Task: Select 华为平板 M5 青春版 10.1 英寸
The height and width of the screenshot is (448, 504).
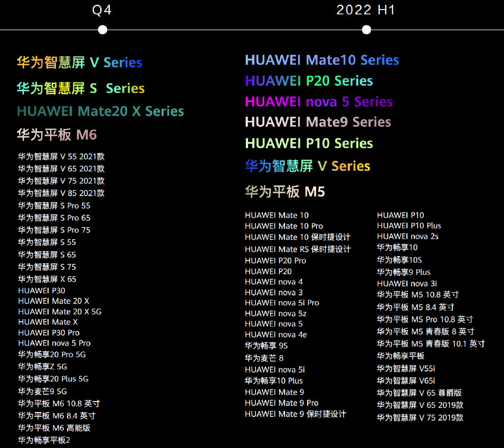Action: (x=431, y=344)
